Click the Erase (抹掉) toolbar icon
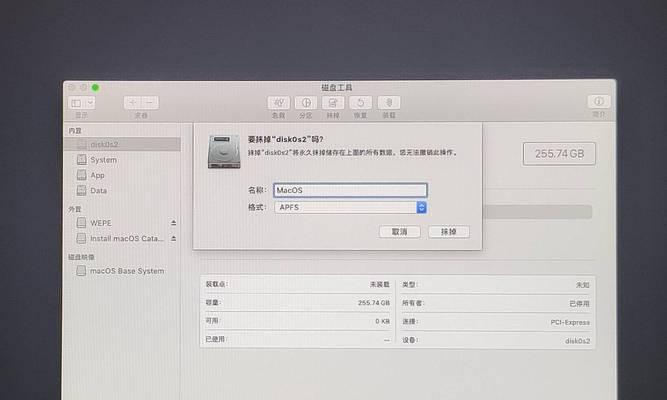Image resolution: width=667 pixels, height=400 pixels. click(x=333, y=103)
